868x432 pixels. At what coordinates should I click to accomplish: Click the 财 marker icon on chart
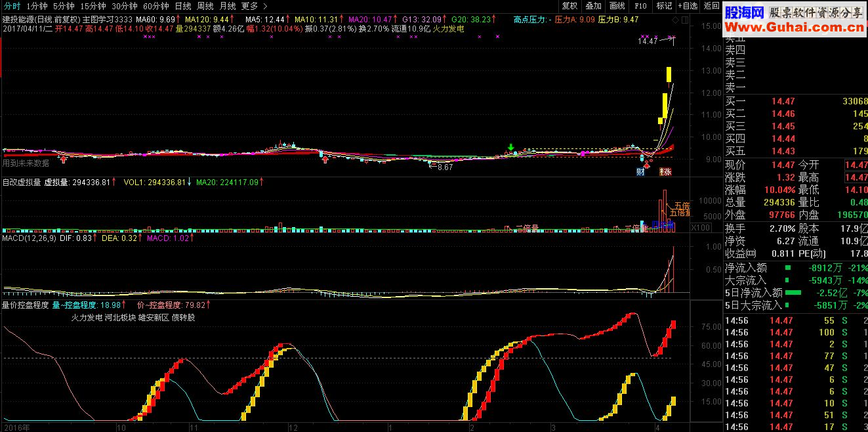click(640, 172)
